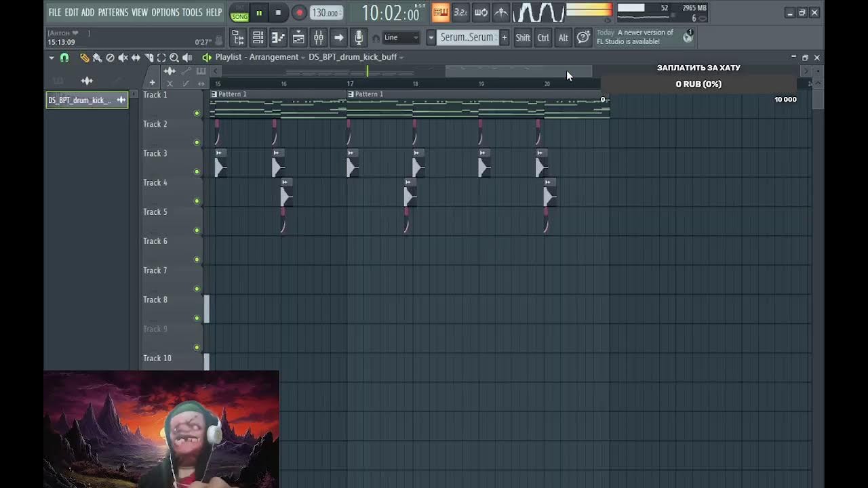The width and height of the screenshot is (868, 488).
Task: Open the newer version of FL Studio notice
Action: pos(644,37)
